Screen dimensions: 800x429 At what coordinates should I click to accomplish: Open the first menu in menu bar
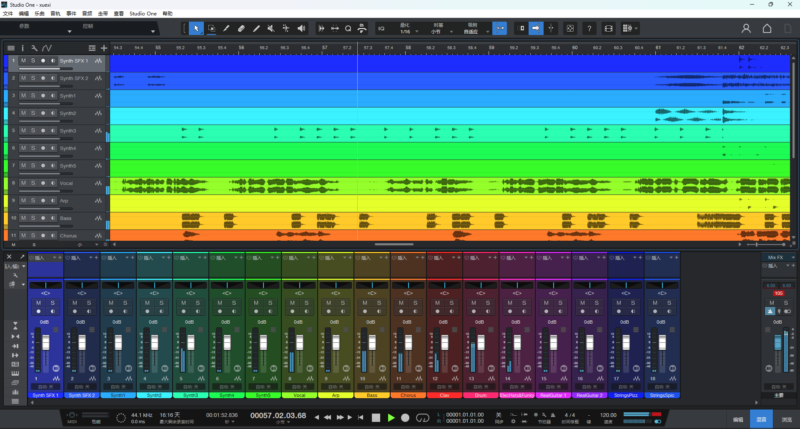(x=7, y=13)
